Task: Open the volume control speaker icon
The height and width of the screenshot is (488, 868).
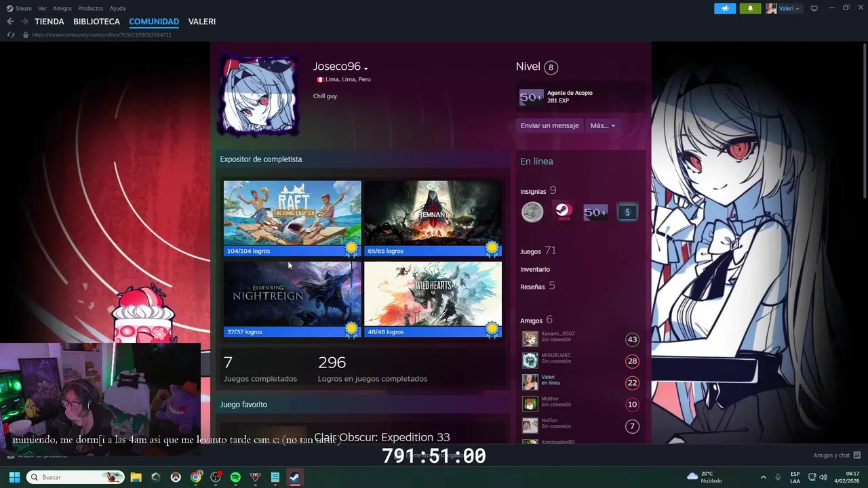Action: [x=823, y=477]
